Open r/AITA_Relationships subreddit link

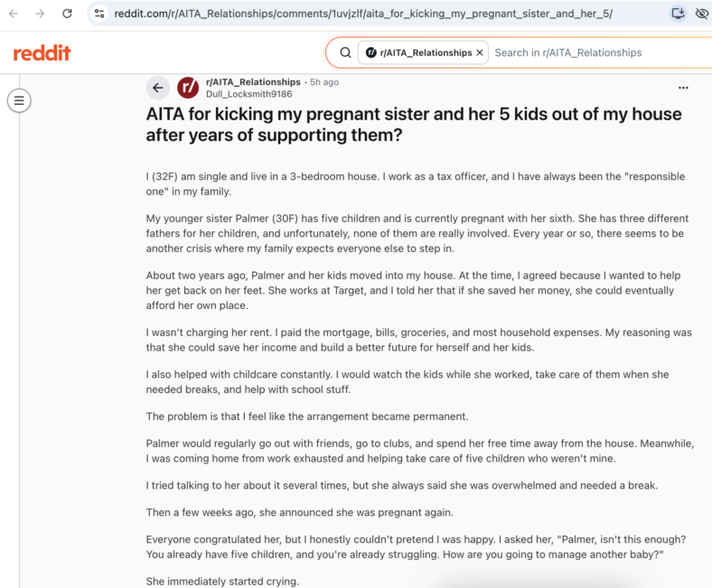[253, 82]
